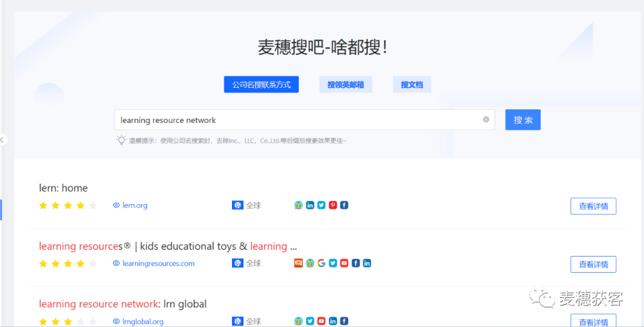
Task: Open Pinterest icon for lern: home
Action: click(x=333, y=205)
